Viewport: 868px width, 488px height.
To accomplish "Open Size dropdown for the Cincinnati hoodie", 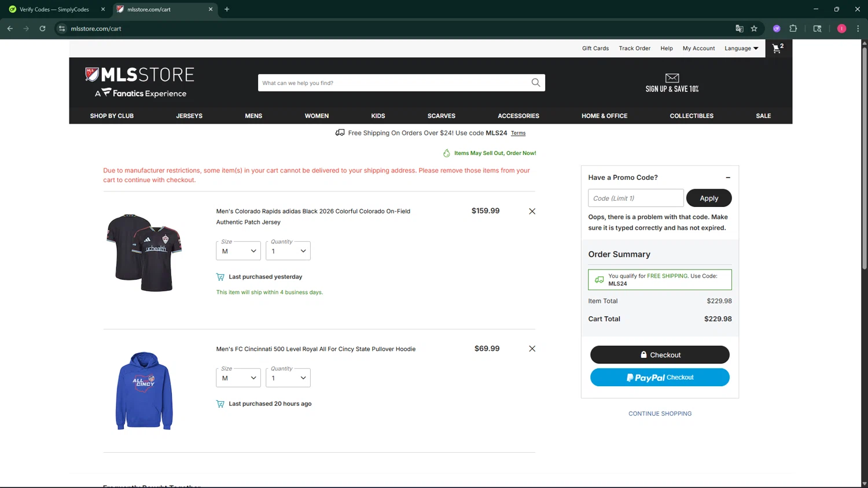I will [x=238, y=378].
